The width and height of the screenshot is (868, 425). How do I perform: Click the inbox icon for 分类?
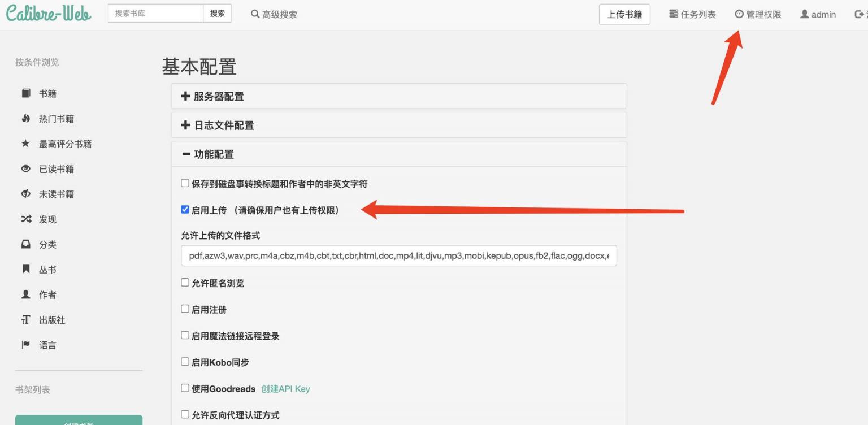[x=26, y=244]
